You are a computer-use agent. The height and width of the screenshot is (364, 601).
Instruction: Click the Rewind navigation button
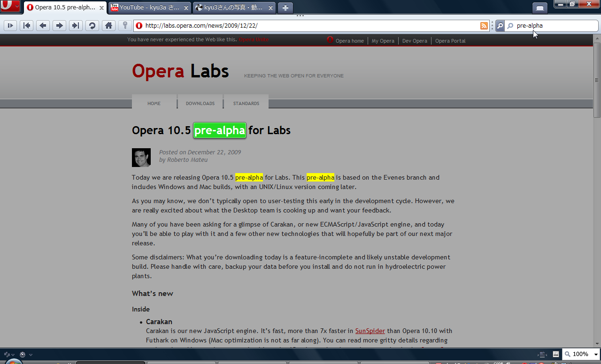(x=26, y=25)
